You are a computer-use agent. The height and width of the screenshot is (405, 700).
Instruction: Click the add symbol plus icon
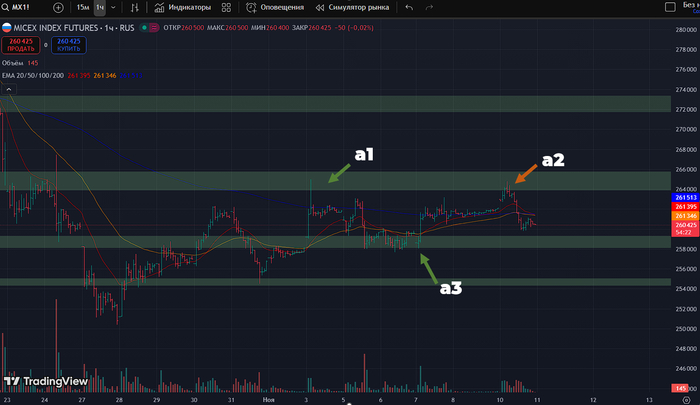(58, 7)
